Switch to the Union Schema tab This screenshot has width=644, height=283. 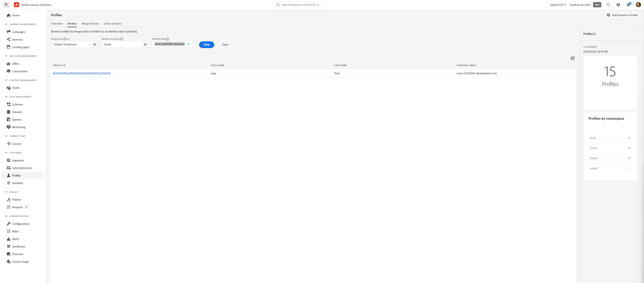(x=112, y=24)
